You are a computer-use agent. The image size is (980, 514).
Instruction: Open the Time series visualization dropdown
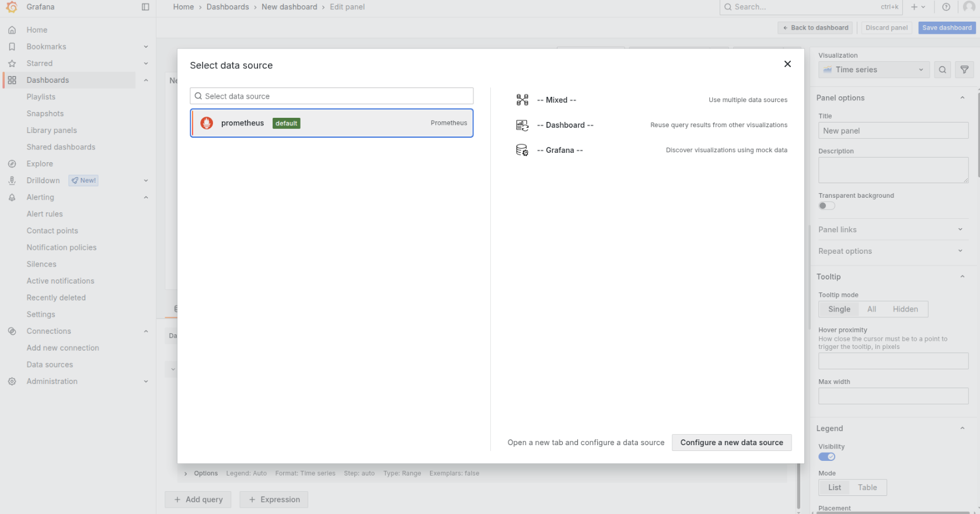point(874,69)
